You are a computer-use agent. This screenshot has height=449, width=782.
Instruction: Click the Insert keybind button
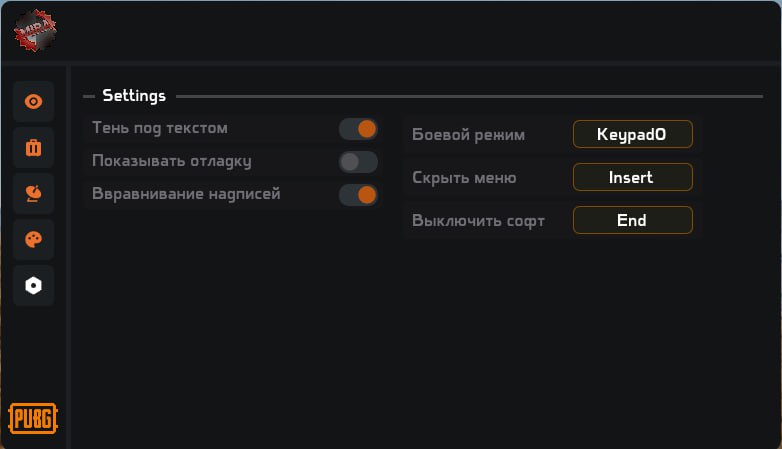632,177
